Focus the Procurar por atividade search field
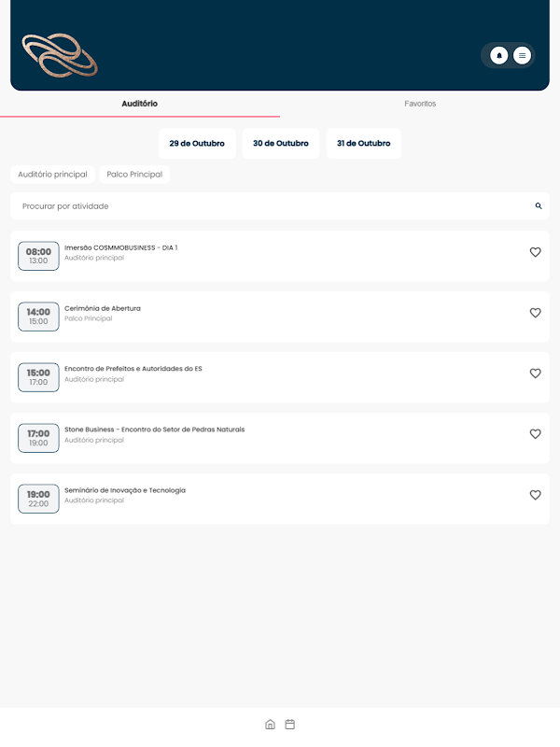560x747 pixels. (280, 205)
